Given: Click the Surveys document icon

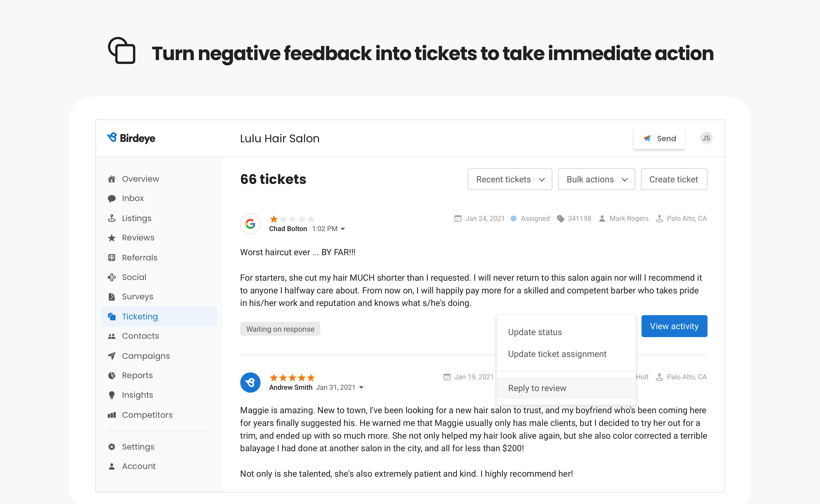Looking at the screenshot, I should (x=112, y=296).
